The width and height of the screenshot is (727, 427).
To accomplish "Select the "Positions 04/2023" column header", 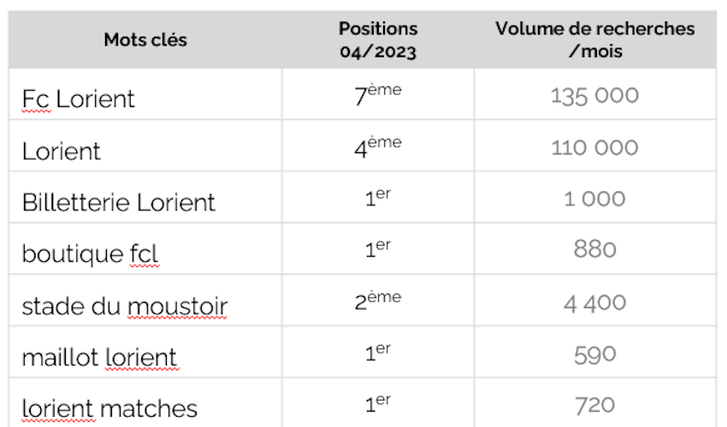I will click(x=378, y=40).
